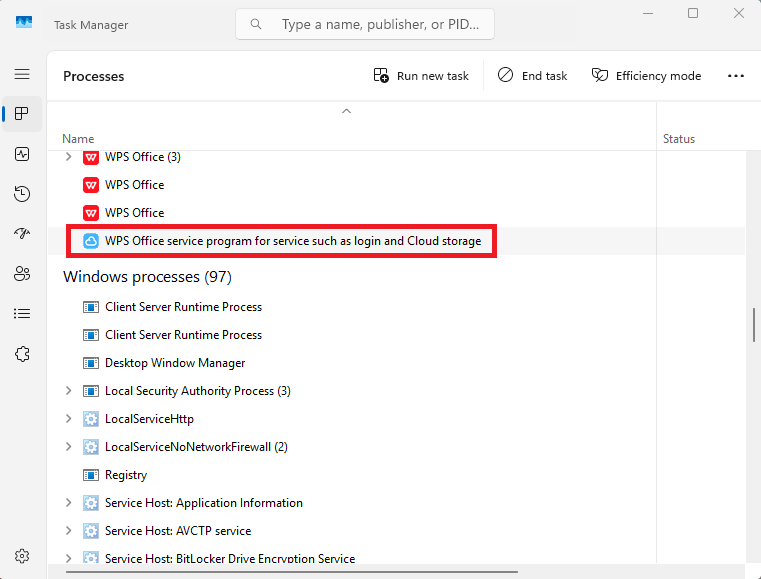Open the App history sidebar icon
Viewport: 761px width, 579px height.
[22, 194]
